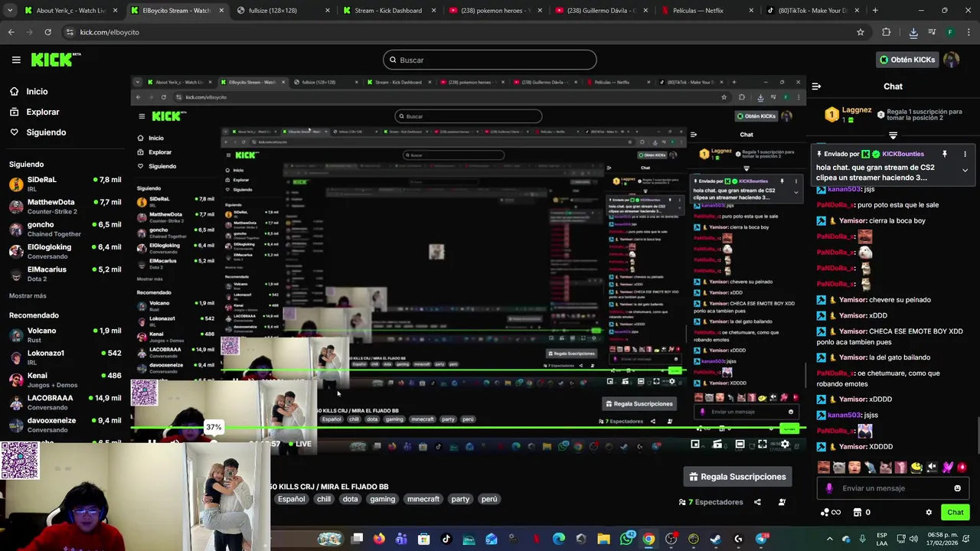Screen dimensions: 980x551
Task: Toggle theater mode on video player
Action: pos(740,444)
